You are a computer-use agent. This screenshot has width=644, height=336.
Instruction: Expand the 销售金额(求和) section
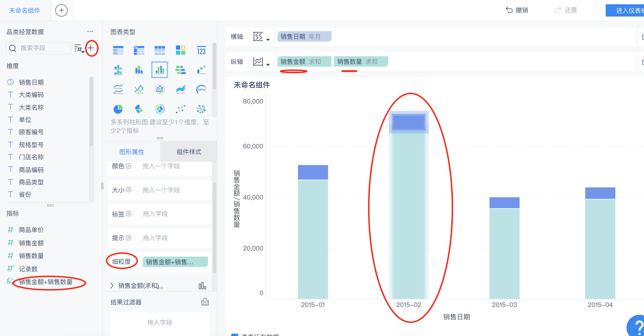112,285
